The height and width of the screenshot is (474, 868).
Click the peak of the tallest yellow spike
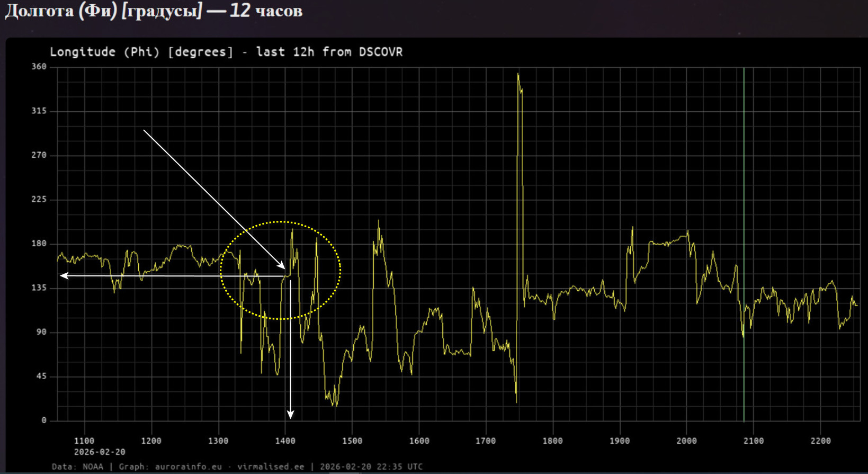[x=518, y=75]
